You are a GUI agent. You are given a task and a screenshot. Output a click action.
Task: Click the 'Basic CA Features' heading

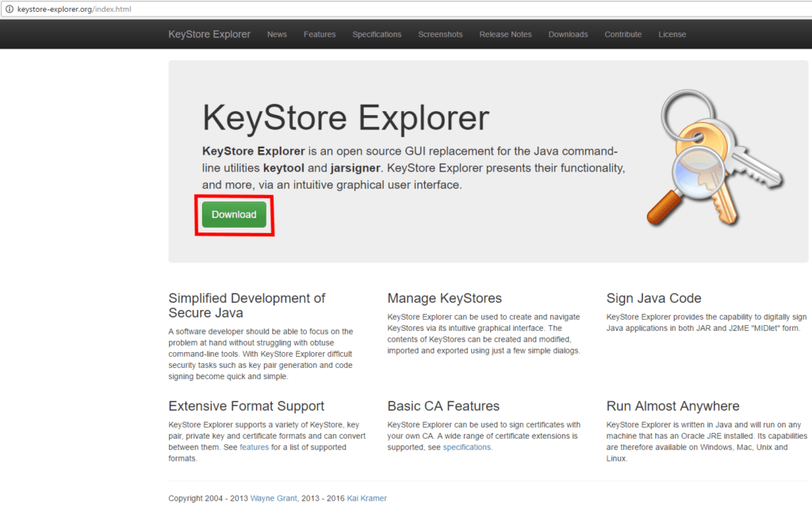click(443, 406)
